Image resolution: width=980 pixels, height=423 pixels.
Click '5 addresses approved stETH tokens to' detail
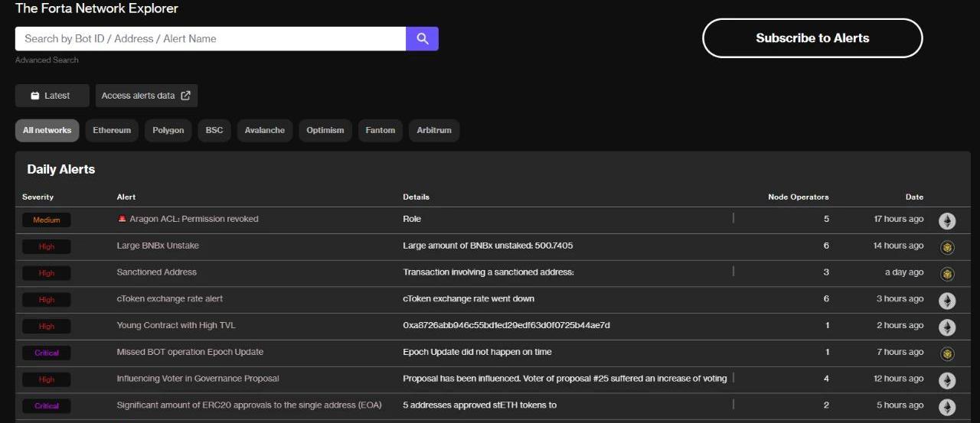480,405
